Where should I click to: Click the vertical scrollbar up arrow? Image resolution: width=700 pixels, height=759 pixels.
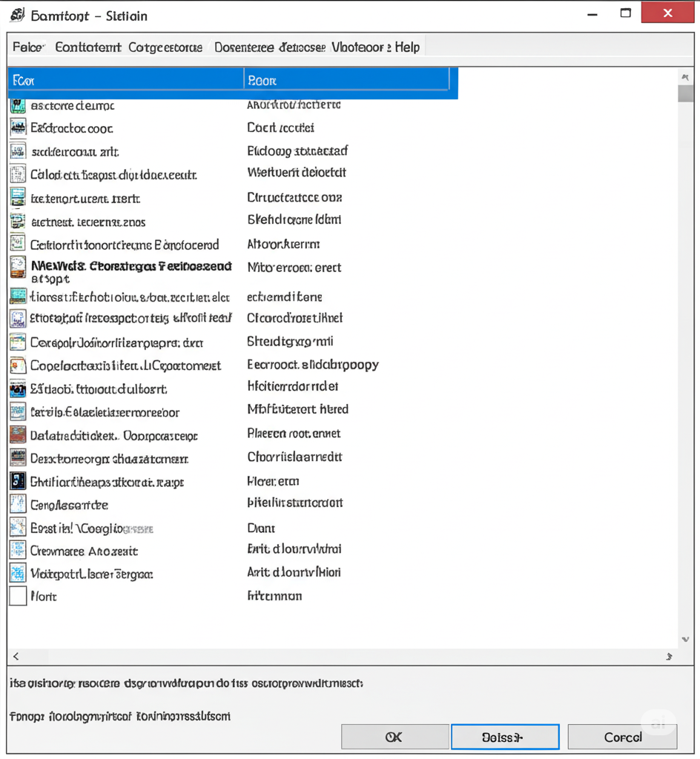[x=685, y=77]
